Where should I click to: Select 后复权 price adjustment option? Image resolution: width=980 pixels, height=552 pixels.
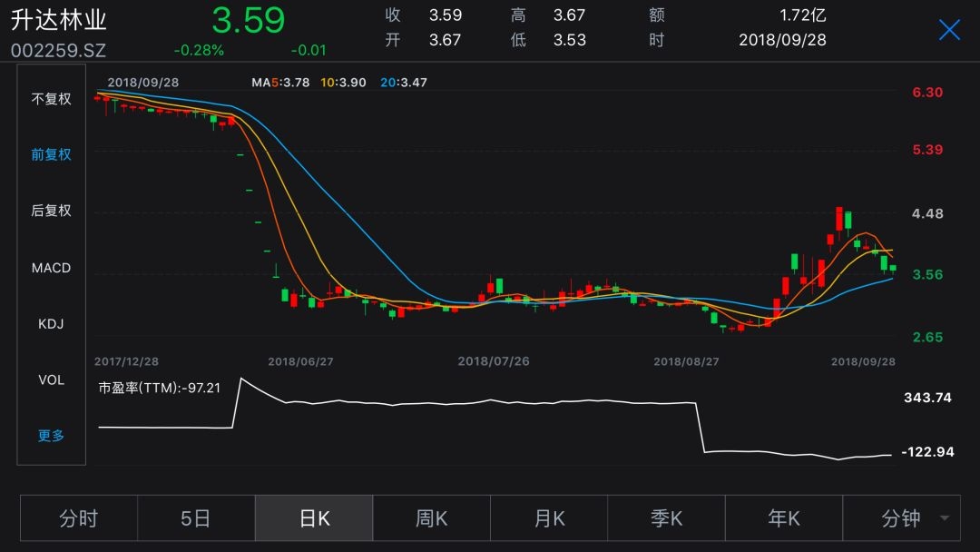point(52,211)
